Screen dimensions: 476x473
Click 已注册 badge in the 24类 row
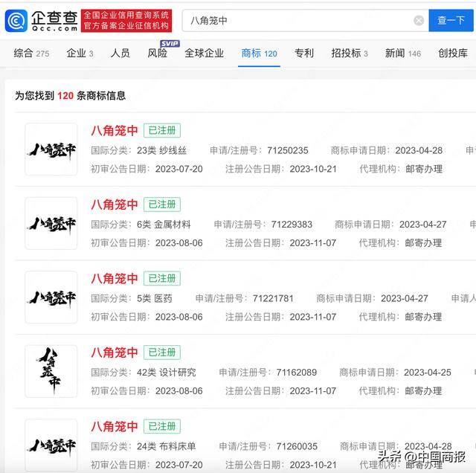tap(162, 426)
